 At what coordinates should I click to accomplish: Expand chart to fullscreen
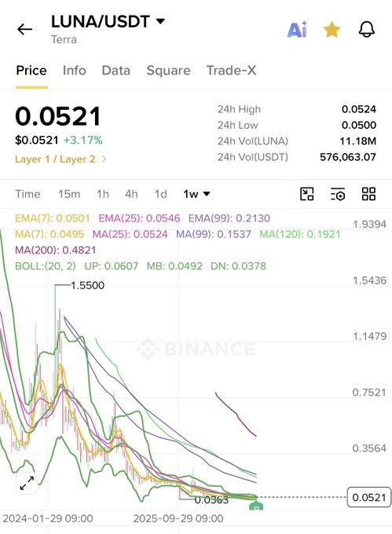click(x=27, y=483)
